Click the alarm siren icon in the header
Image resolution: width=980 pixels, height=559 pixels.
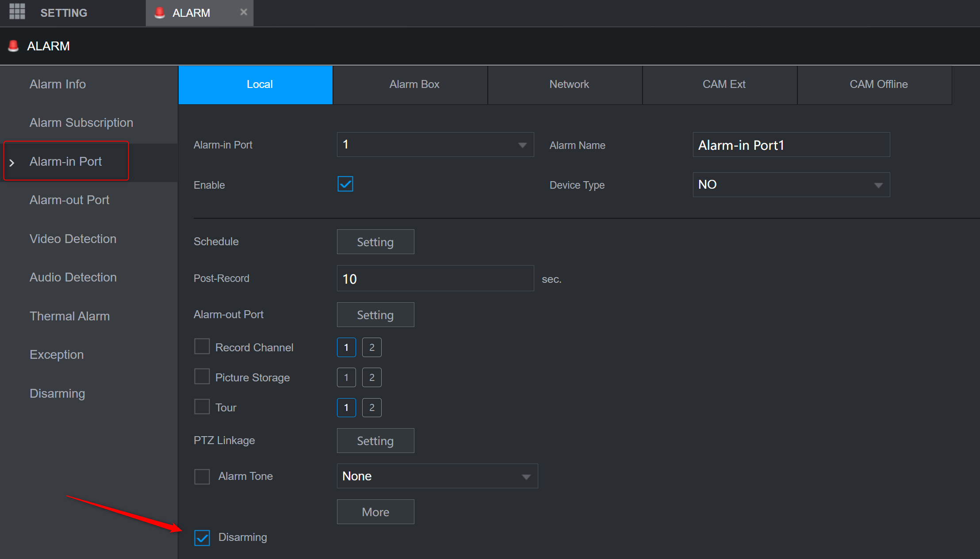coord(14,46)
